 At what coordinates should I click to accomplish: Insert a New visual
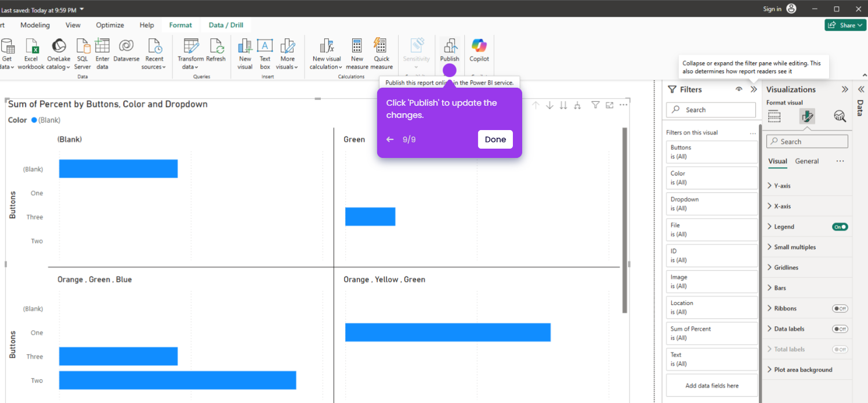245,54
